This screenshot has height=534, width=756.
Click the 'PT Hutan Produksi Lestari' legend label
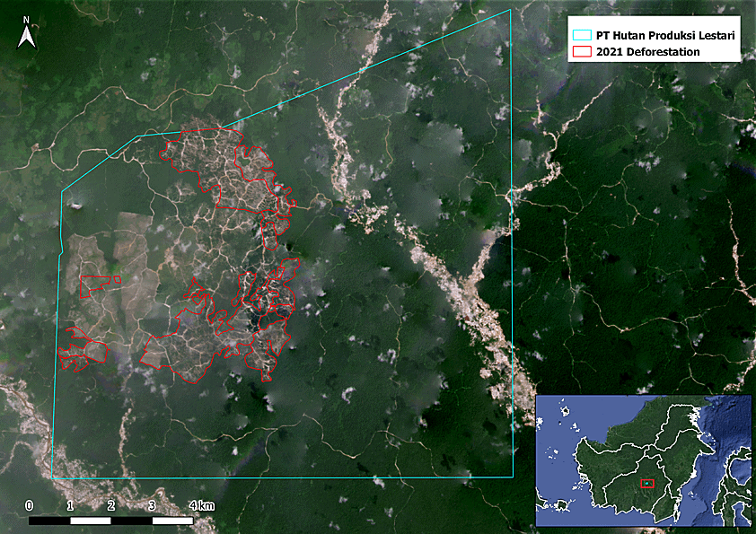tap(665, 35)
